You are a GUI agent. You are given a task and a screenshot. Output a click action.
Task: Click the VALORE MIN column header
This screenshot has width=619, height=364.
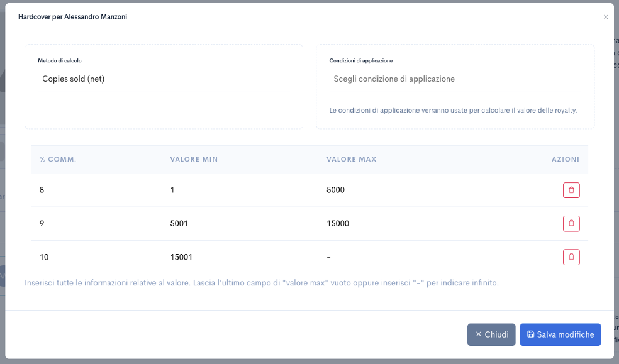(x=194, y=160)
